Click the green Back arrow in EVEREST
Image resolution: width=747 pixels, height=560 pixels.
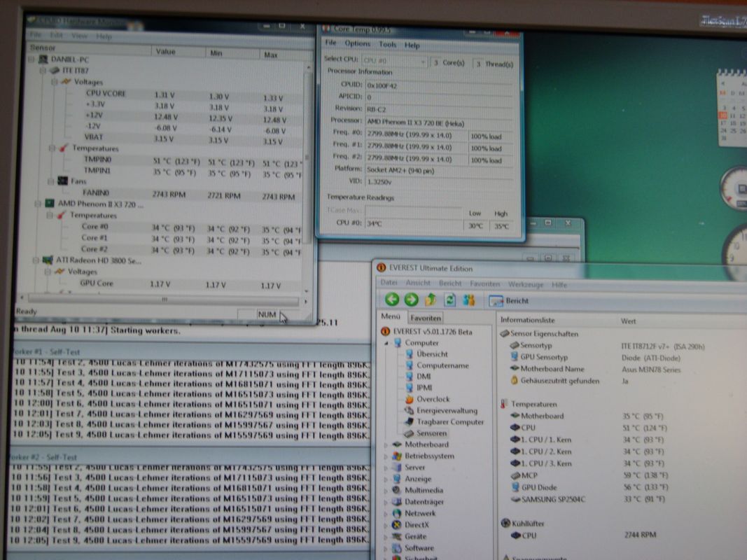(x=392, y=299)
